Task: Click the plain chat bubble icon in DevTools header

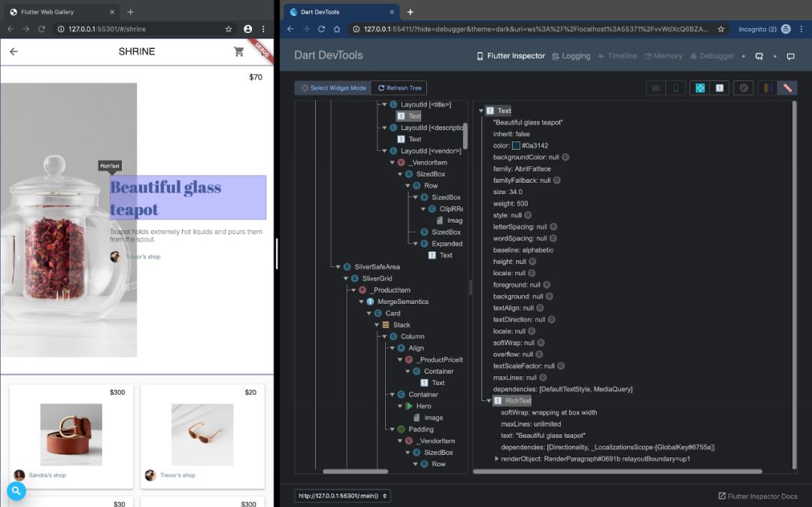Action: [x=791, y=56]
